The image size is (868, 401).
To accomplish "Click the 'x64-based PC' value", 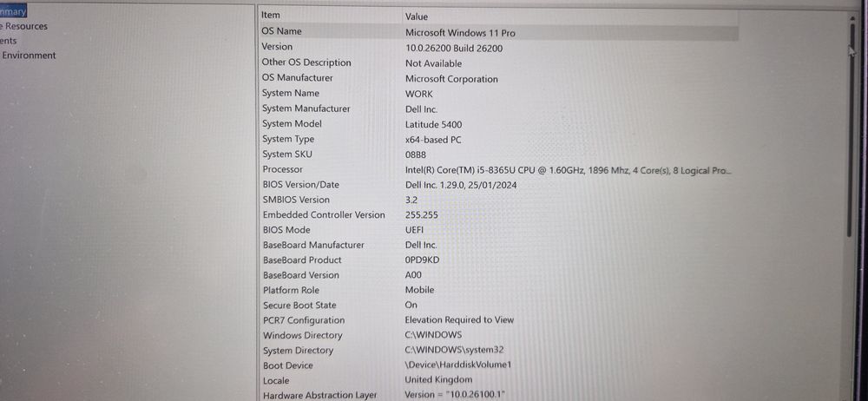I will (x=433, y=140).
